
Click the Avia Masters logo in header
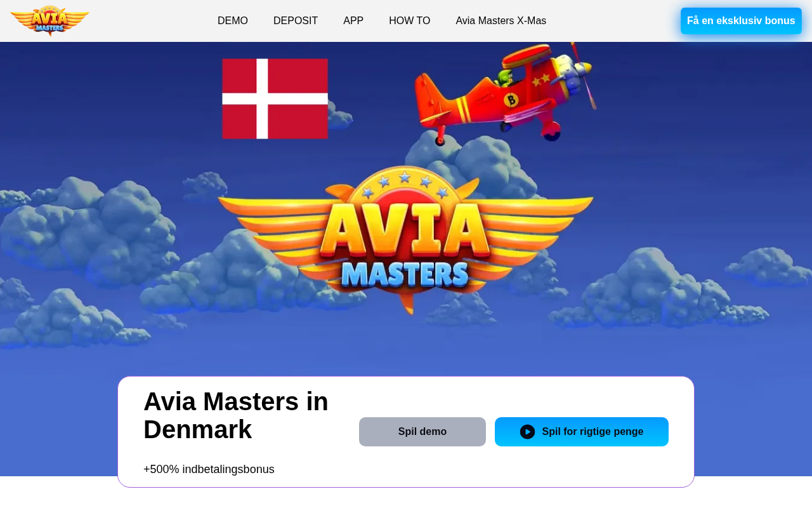49,21
